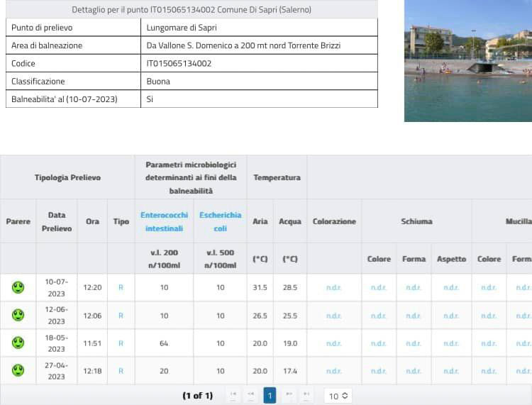Click Colorazione n.d.r. in 12-06-2023 row
Viewport: 532px width, 405px height.
(x=333, y=316)
